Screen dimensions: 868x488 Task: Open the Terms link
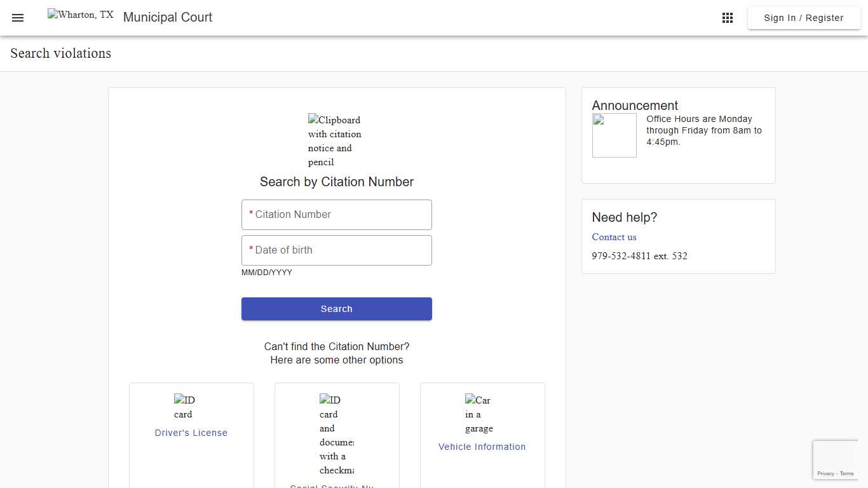[846, 473]
